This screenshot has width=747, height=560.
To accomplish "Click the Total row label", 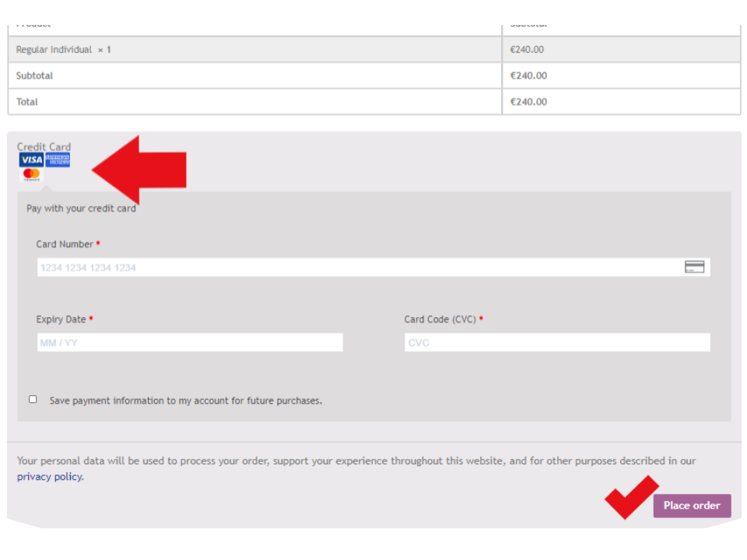I will 26,102.
